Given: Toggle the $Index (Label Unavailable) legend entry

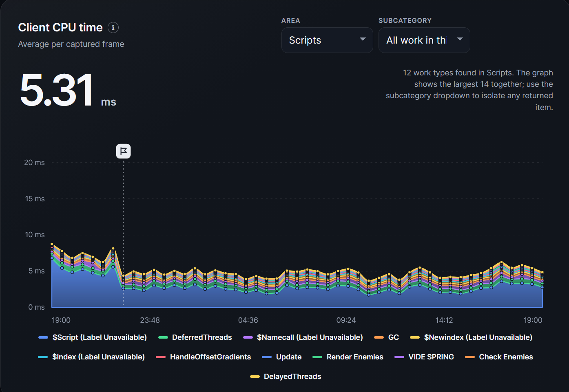Looking at the screenshot, I should click(x=91, y=357).
